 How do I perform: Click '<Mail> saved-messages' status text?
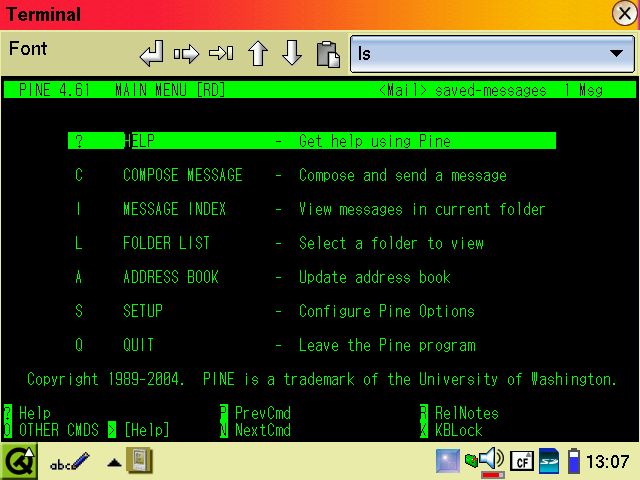pos(462,90)
